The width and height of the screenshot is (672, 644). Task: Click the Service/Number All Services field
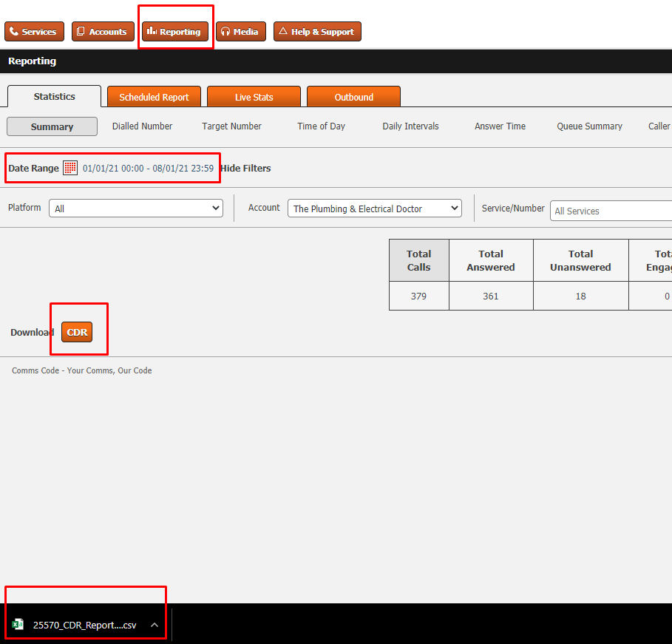coord(611,211)
